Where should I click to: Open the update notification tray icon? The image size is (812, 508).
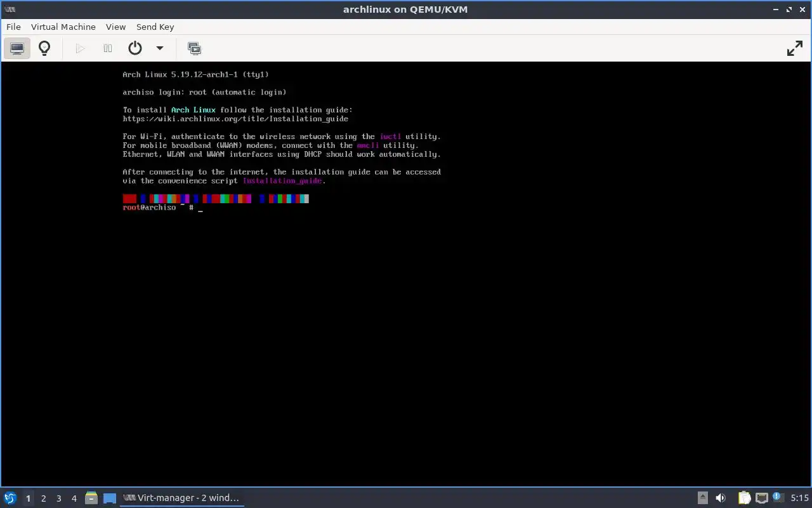click(x=777, y=497)
